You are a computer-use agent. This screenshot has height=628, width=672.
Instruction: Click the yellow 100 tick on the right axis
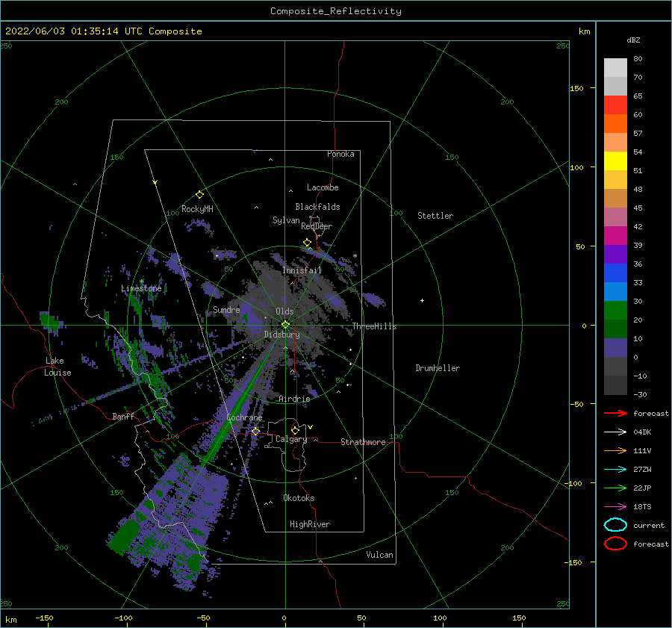coord(576,167)
